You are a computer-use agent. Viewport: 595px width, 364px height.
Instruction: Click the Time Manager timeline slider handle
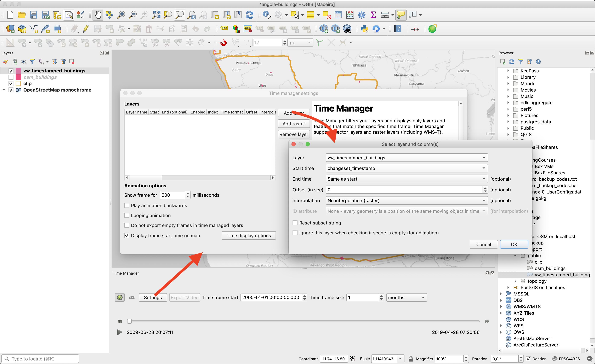pyautogui.click(x=129, y=321)
